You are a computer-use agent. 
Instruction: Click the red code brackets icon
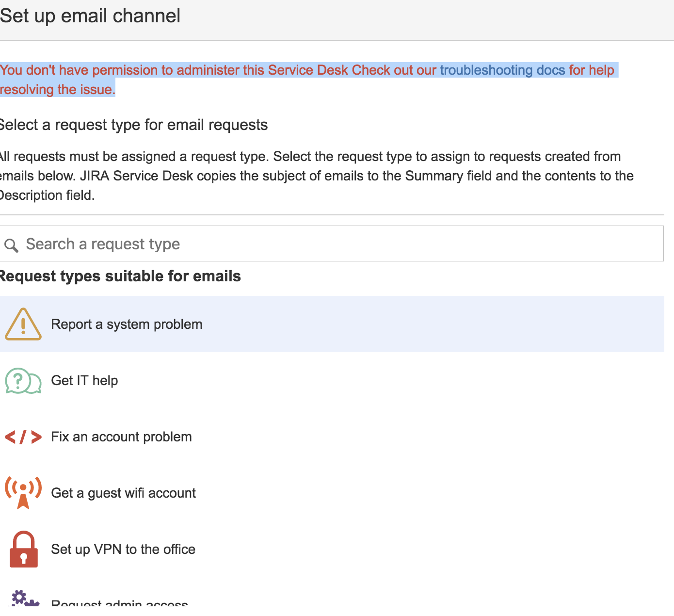coord(23,437)
